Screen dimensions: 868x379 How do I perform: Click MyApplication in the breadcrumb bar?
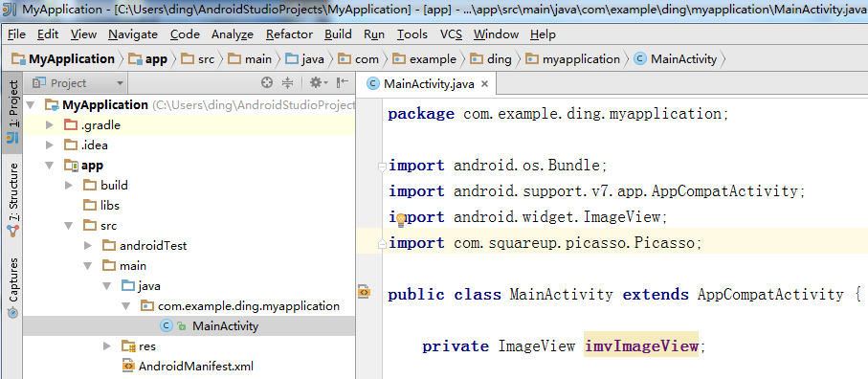(63, 59)
